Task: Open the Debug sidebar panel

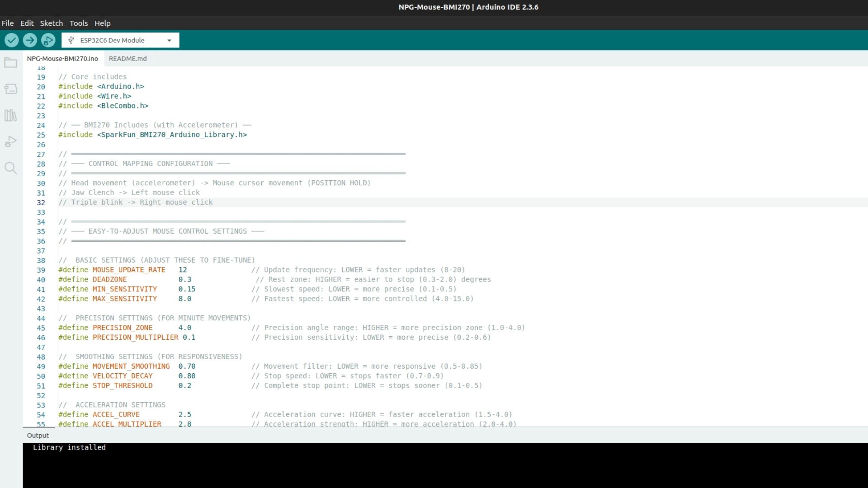Action: tap(11, 141)
